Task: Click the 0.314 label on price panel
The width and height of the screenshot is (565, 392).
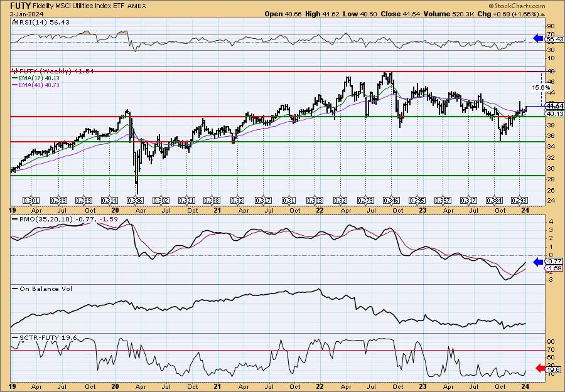Action: pyautogui.click(x=109, y=201)
